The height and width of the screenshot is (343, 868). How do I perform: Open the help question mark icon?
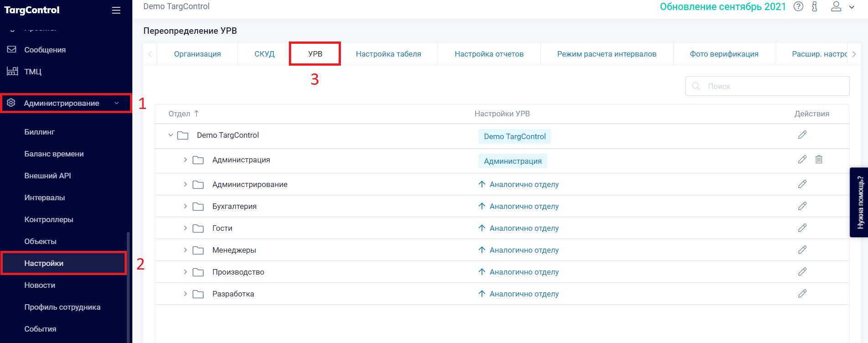coord(798,6)
